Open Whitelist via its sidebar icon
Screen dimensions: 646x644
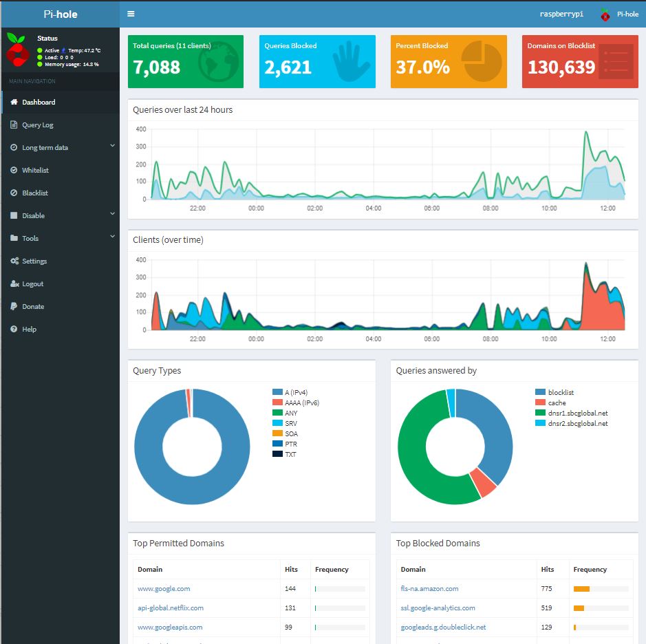pyautogui.click(x=12, y=170)
